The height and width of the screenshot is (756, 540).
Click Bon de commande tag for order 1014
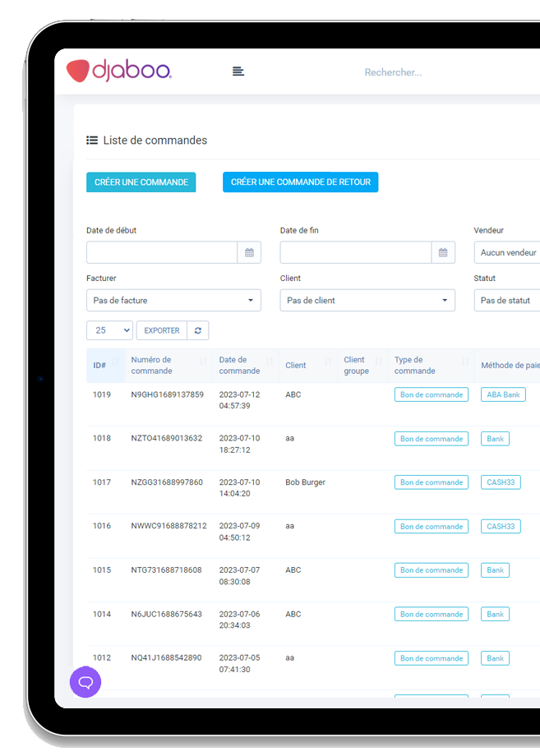click(431, 615)
